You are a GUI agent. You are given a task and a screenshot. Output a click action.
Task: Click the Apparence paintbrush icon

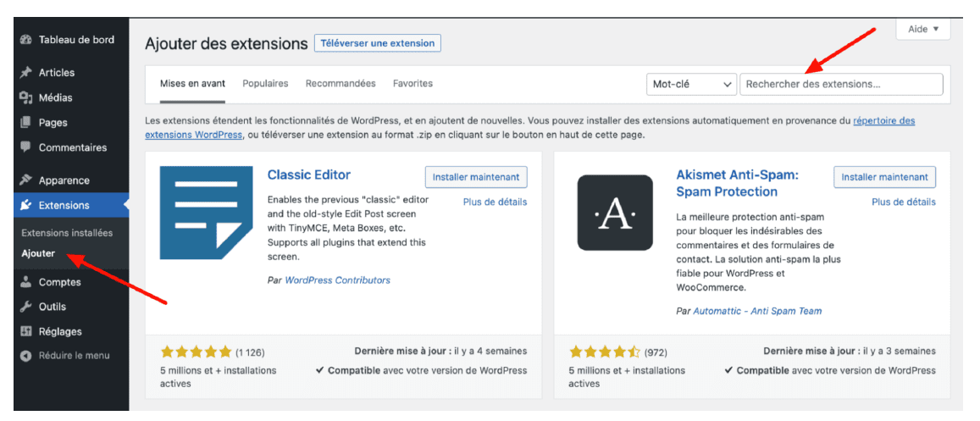coord(25,180)
